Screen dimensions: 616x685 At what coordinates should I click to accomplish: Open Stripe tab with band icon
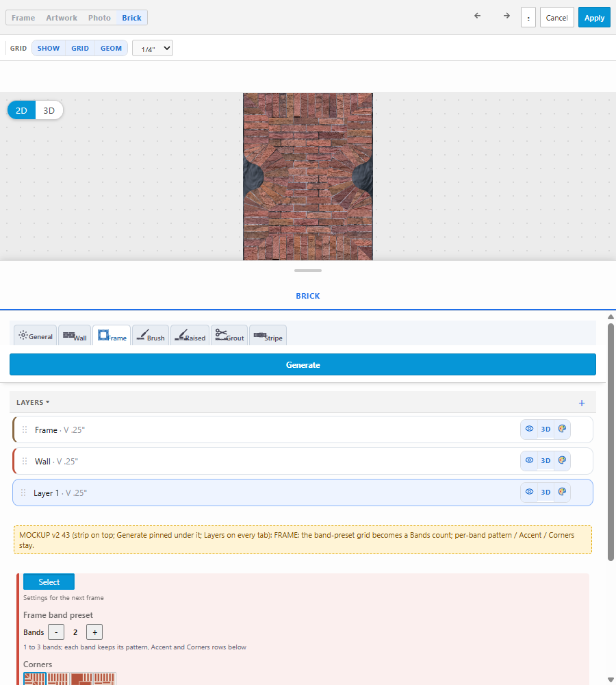tap(268, 336)
